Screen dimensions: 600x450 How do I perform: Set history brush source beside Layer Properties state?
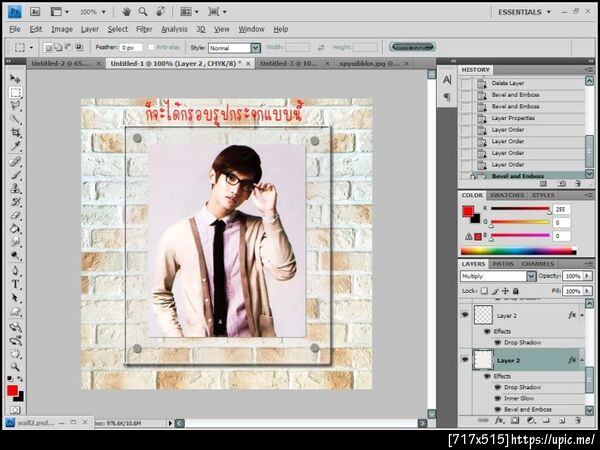pos(466,118)
